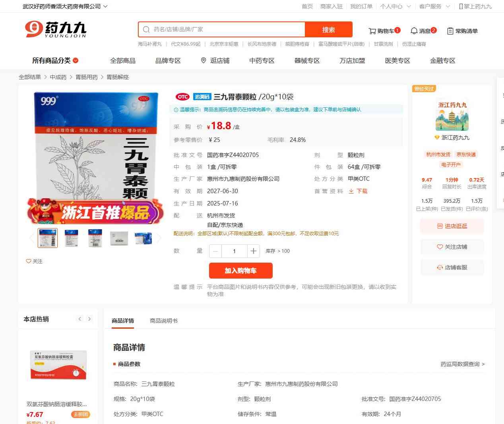Click the minus icon to decrease quantity
Screen dimensions: 504x424
point(215,251)
